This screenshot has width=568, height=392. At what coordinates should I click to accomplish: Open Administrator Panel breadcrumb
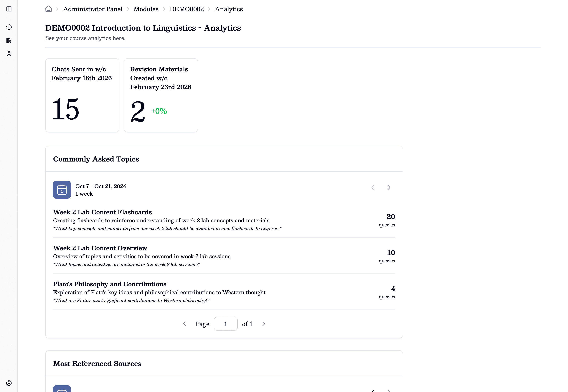(93, 9)
